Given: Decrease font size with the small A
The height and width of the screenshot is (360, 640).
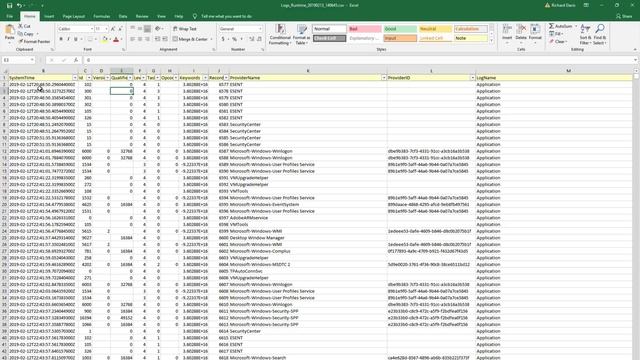Looking at the screenshot, I should click(120, 29).
